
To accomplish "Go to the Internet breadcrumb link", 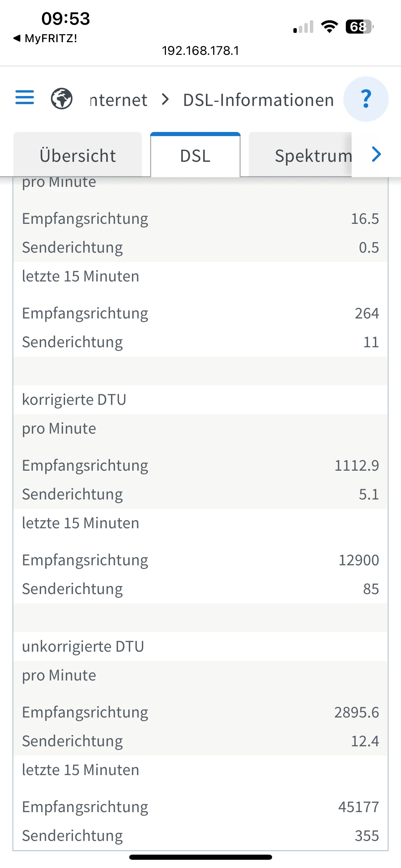I will click(119, 100).
